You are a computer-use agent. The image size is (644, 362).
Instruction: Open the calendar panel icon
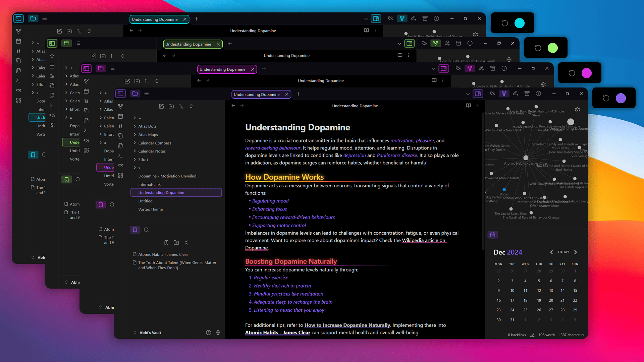[x=493, y=235]
